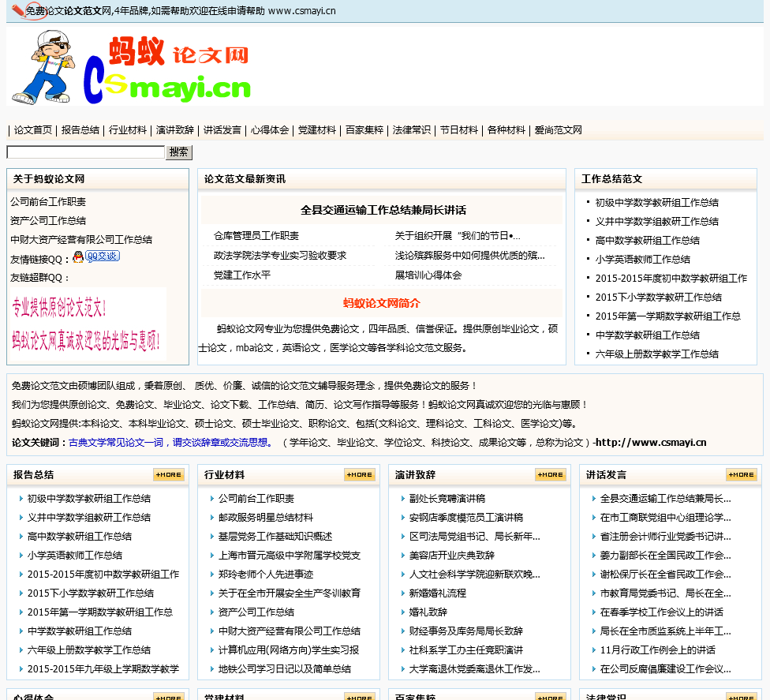The width and height of the screenshot is (770, 700).
Task: Open 美容店开业庆典致辞 link
Action: (x=452, y=556)
